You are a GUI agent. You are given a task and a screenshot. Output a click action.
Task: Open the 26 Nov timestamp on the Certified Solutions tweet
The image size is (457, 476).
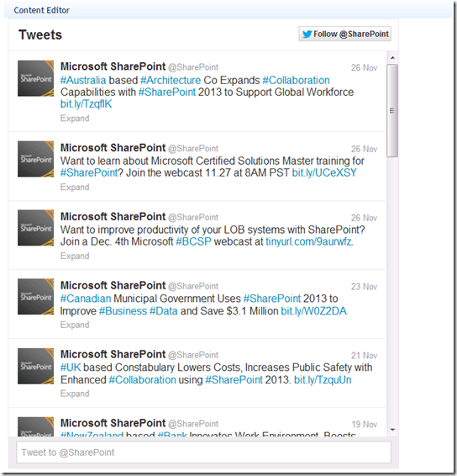(x=364, y=149)
